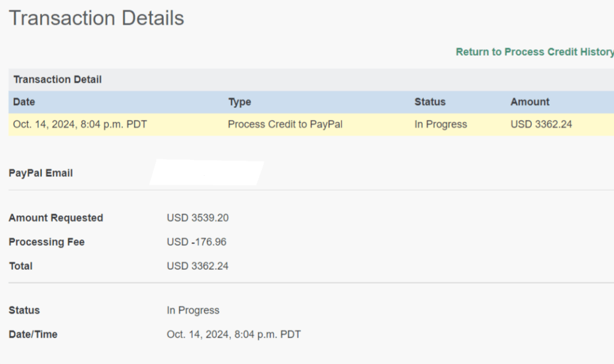Click the Type column header
Viewport: 614px width, 364px height.
(240, 102)
